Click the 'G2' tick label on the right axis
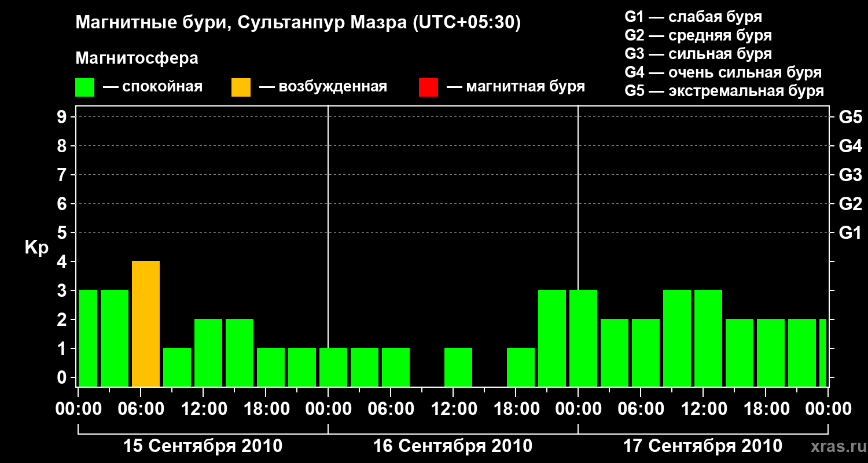 [851, 204]
